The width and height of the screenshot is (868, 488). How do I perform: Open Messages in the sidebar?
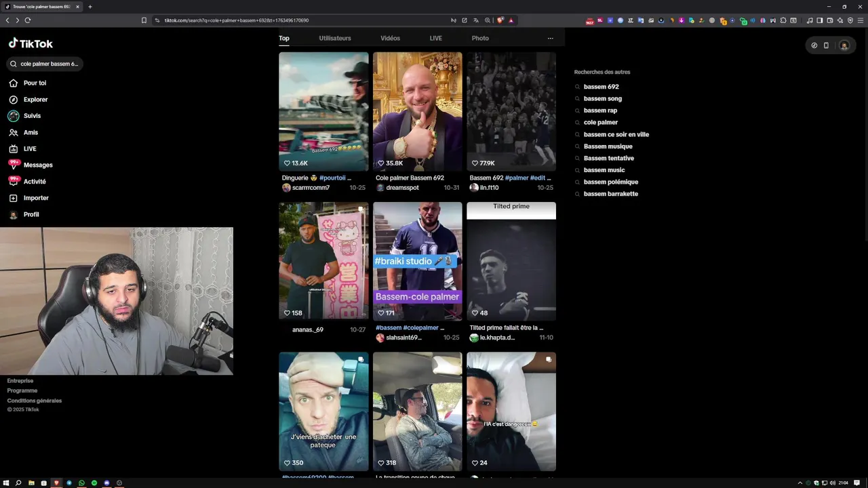tap(31, 165)
